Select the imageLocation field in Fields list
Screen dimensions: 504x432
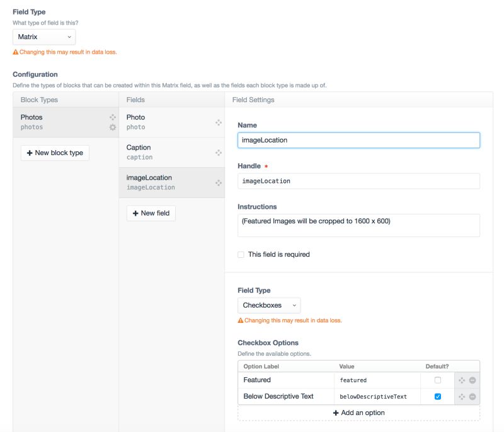[171, 182]
